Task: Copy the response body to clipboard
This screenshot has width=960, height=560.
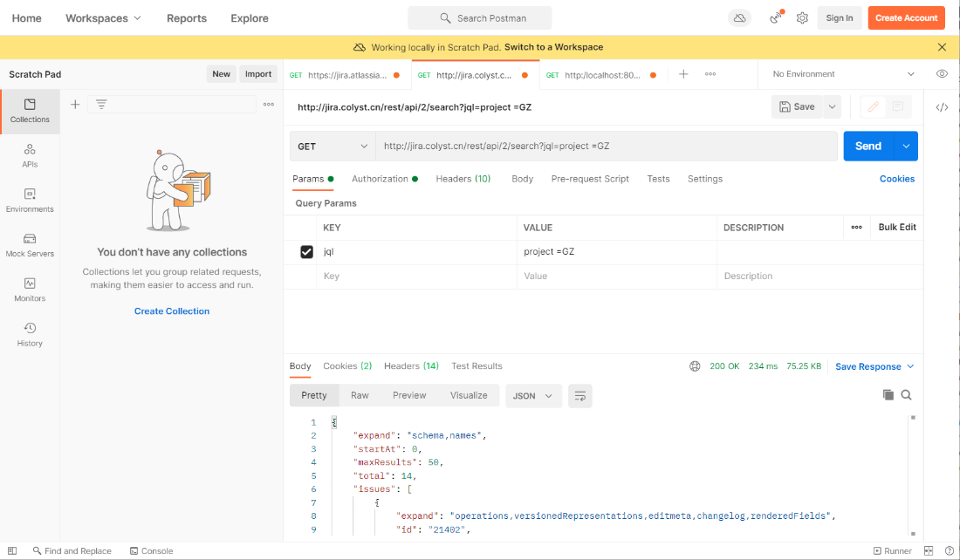Action: tap(888, 395)
